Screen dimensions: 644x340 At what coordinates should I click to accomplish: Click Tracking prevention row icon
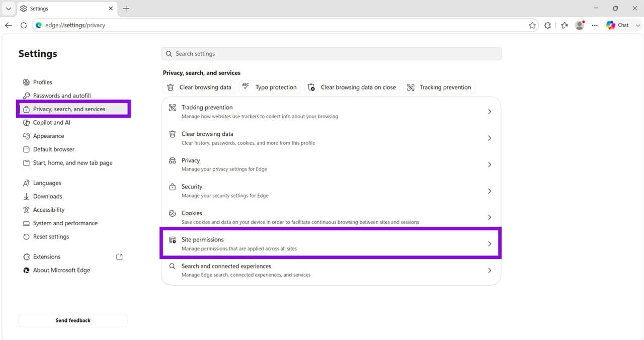[173, 108]
